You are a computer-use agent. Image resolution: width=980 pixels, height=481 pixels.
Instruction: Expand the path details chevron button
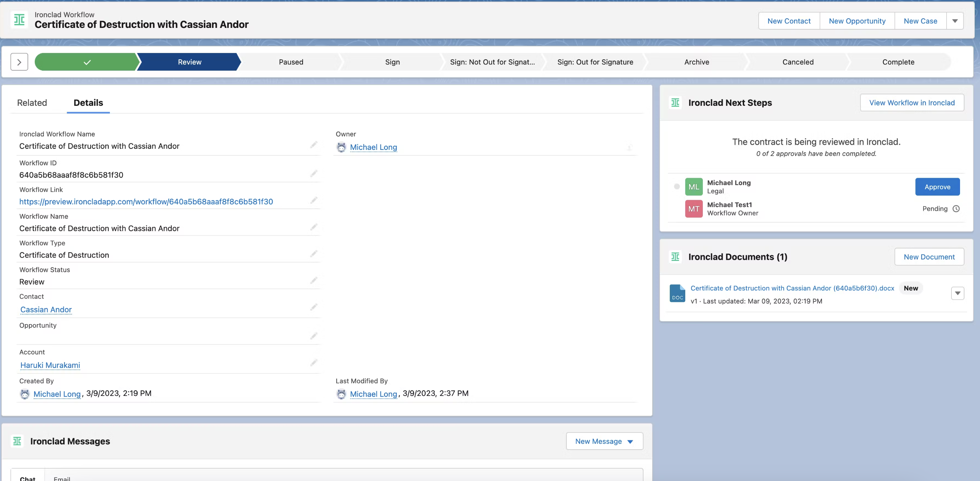click(19, 62)
